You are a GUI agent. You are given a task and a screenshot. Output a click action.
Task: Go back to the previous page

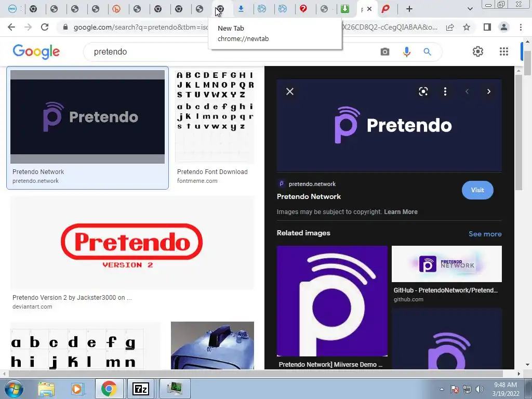11,27
